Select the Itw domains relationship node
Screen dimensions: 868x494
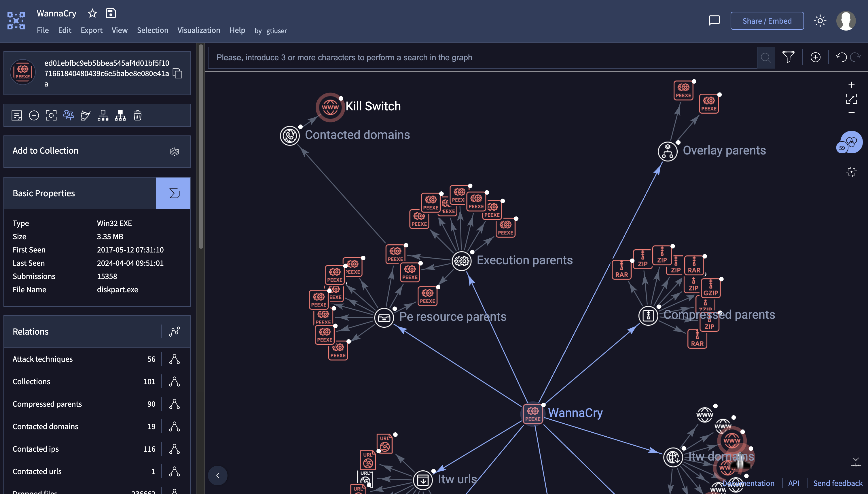tap(673, 457)
